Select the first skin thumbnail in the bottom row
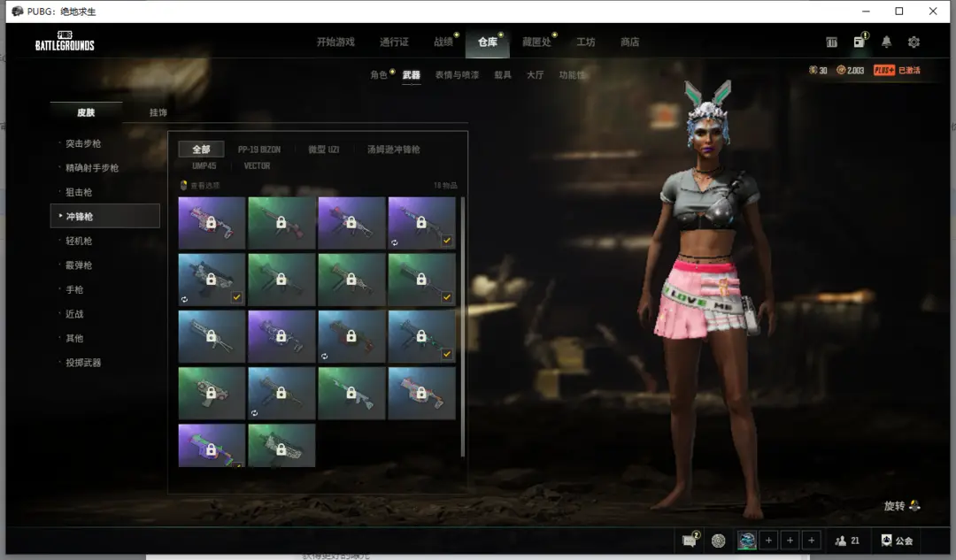The height and width of the screenshot is (560, 956). pyautogui.click(x=212, y=446)
